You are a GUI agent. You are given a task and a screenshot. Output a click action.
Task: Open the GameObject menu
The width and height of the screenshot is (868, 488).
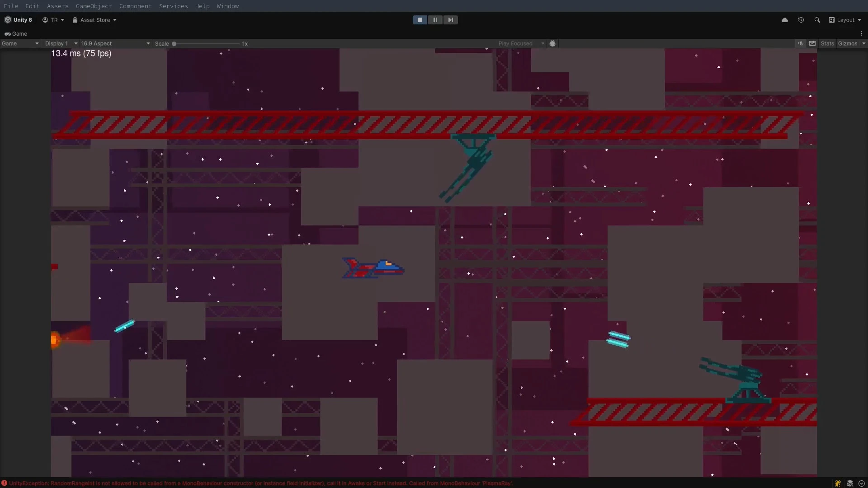point(94,6)
